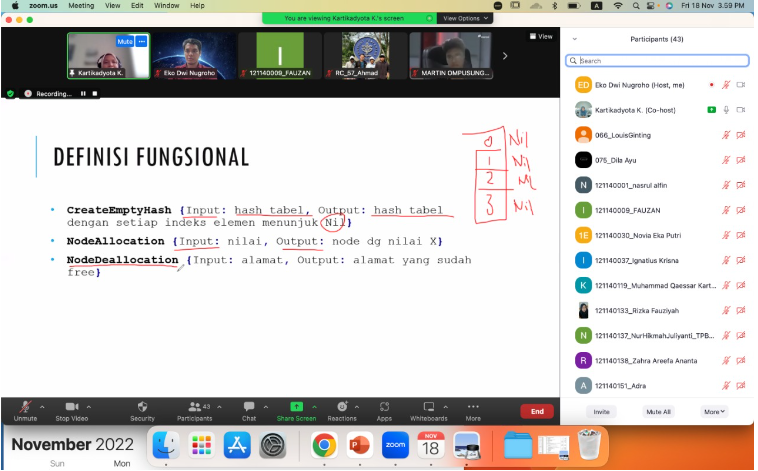The height and width of the screenshot is (471, 758).
Task: Open the More dropdown in the participants panel
Action: [x=714, y=411]
